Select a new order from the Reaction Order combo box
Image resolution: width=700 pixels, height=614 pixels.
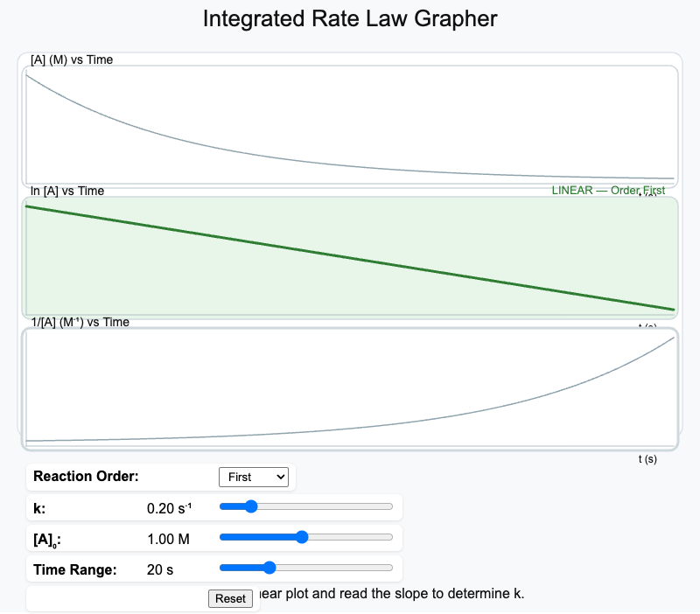click(254, 477)
